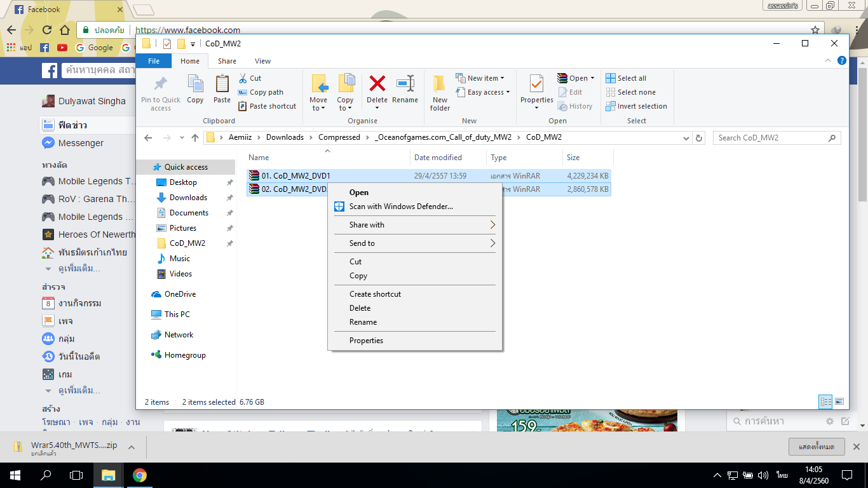Click the Compressed breadcrumb segment
Viewport: 868px width, 488px height.
[x=339, y=137]
